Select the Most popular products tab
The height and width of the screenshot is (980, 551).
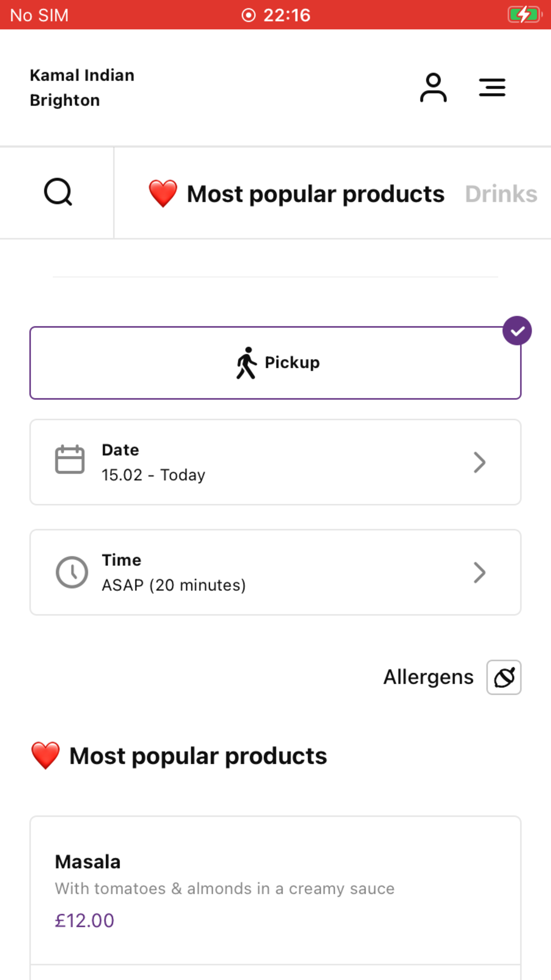click(x=296, y=194)
